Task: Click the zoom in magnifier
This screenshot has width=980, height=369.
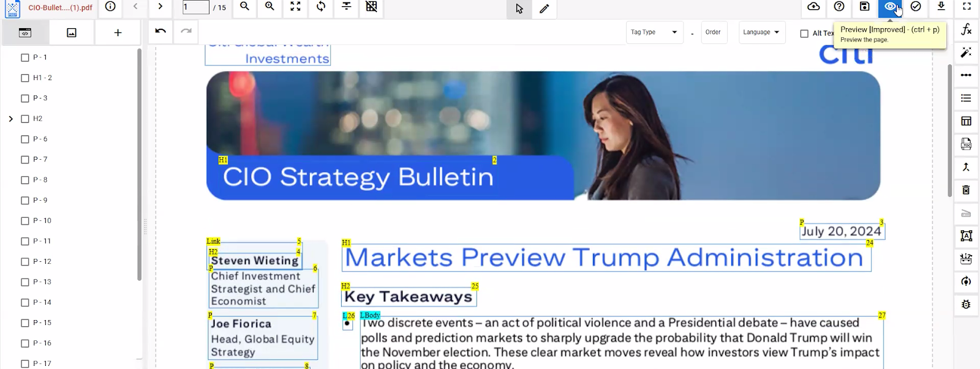Action: point(269,6)
